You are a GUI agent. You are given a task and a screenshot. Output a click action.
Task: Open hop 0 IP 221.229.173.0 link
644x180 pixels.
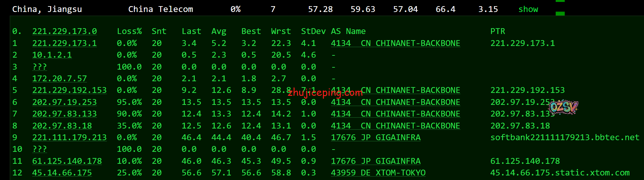[x=64, y=31]
